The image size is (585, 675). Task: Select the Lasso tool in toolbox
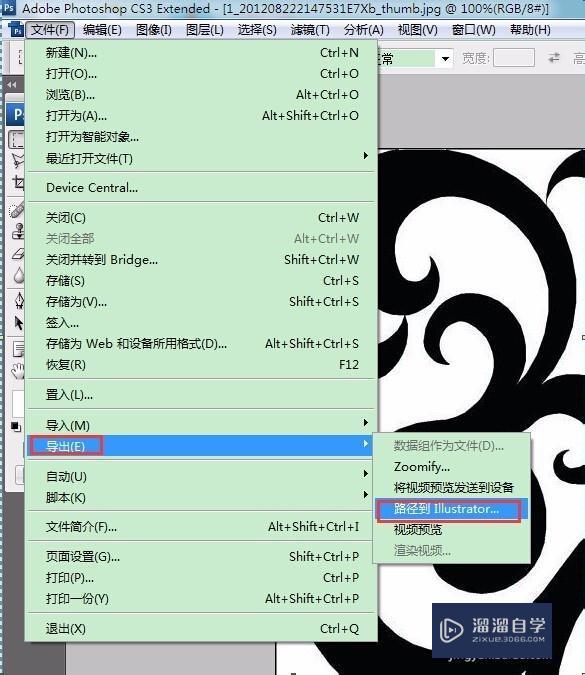point(18,161)
